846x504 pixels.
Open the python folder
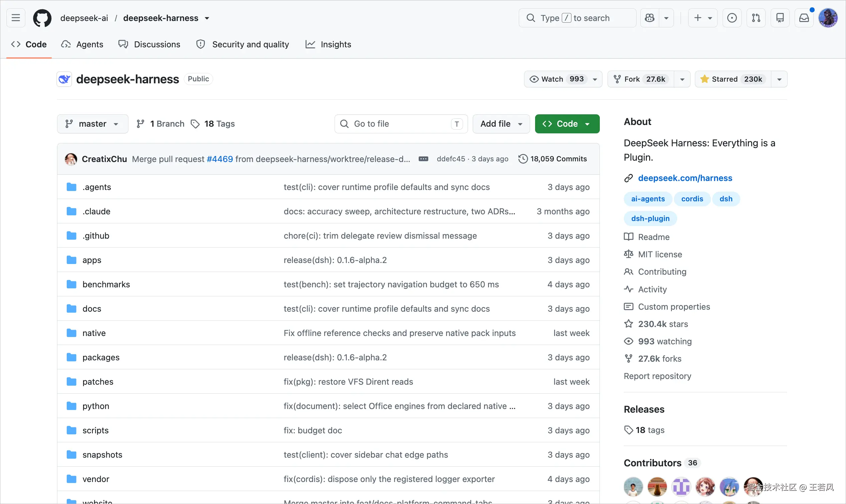(x=95, y=406)
